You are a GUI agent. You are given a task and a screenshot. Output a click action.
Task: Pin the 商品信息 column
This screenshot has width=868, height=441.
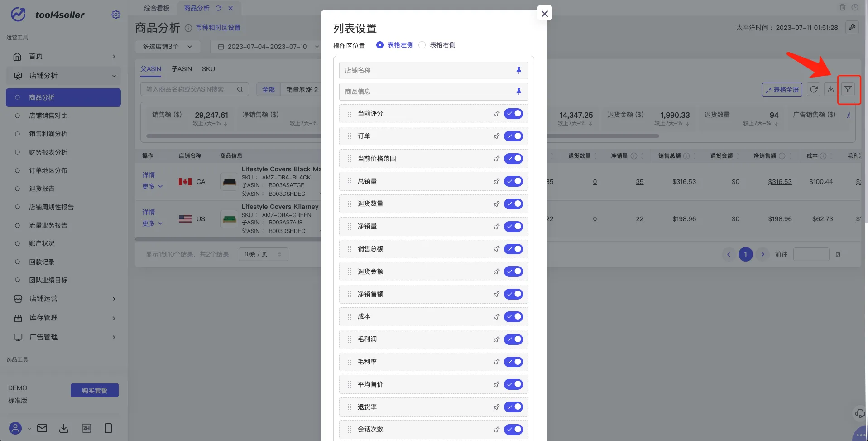519,92
